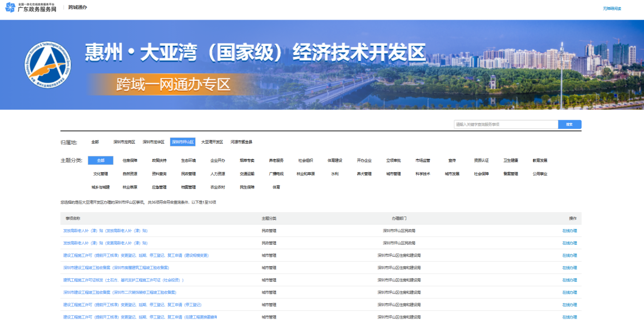Open the first 发放高龄老人补(津)贴 item
This screenshot has height=320, width=644.
click(105, 231)
